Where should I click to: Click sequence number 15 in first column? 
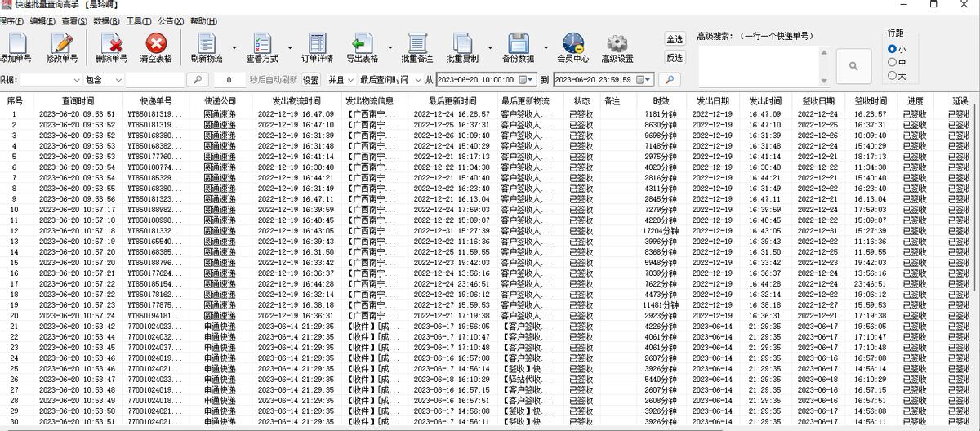[x=14, y=263]
